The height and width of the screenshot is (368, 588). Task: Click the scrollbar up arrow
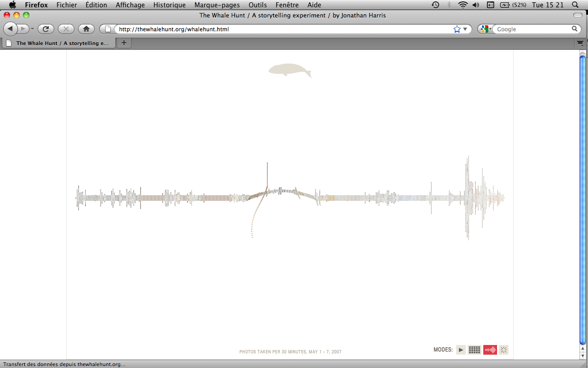click(x=583, y=349)
